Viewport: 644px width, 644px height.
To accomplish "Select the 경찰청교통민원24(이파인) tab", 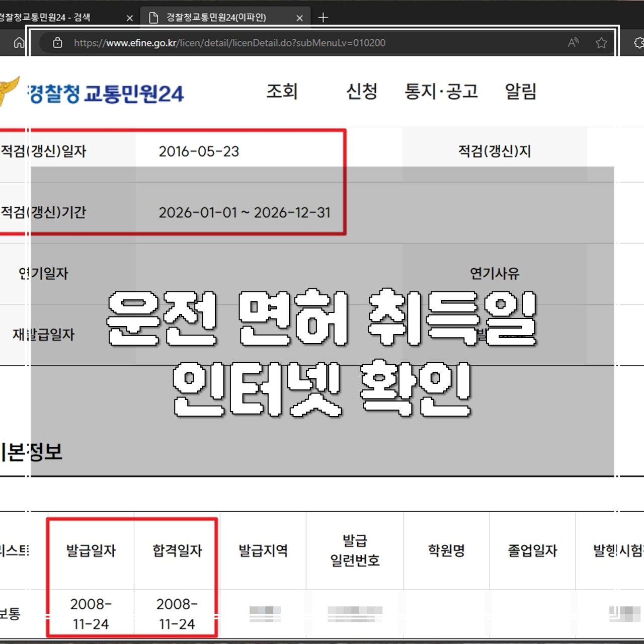I will coord(225,18).
